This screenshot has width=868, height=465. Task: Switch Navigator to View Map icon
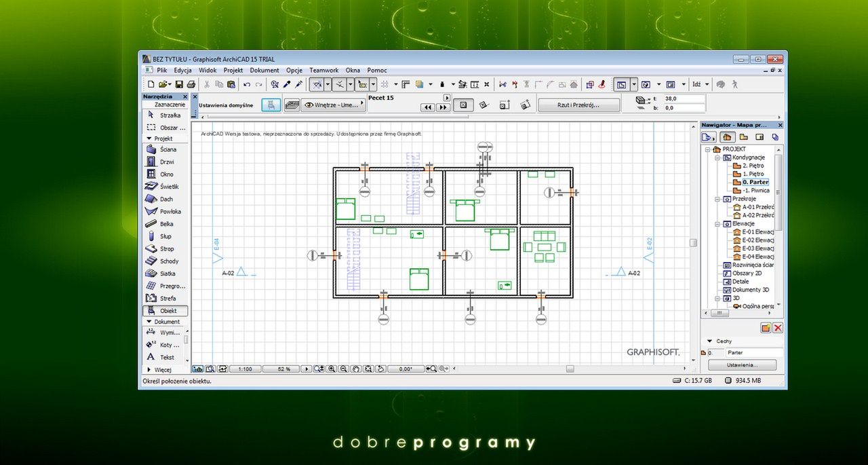(744, 137)
